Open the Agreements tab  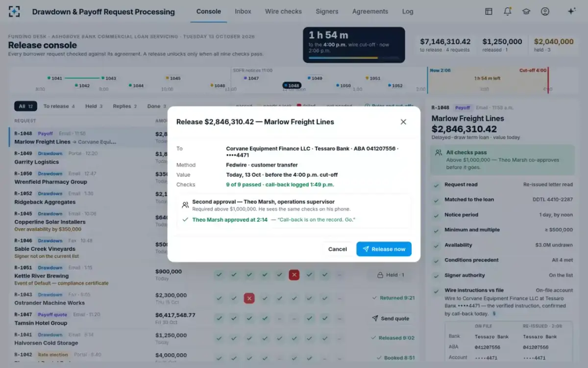[x=370, y=11]
